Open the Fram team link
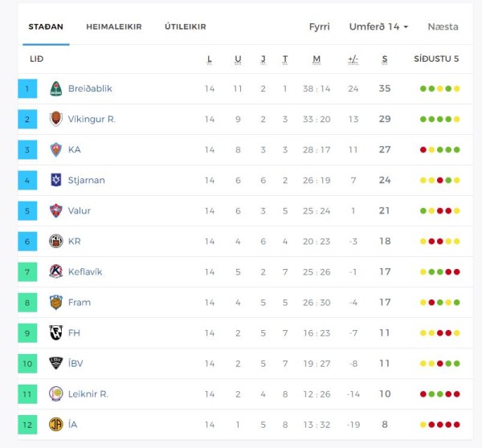 click(80, 303)
